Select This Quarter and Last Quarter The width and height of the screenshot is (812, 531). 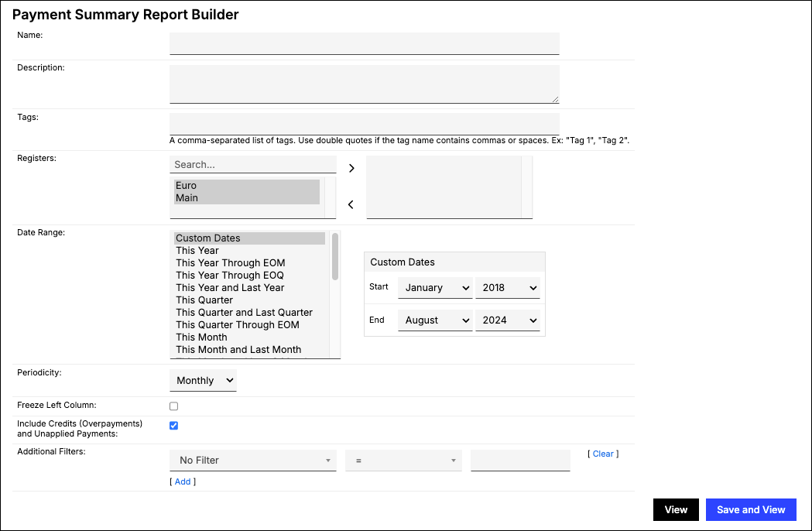[x=249, y=313]
